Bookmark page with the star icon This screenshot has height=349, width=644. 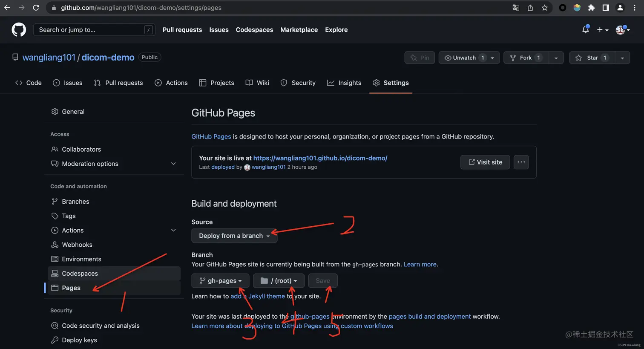544,8
